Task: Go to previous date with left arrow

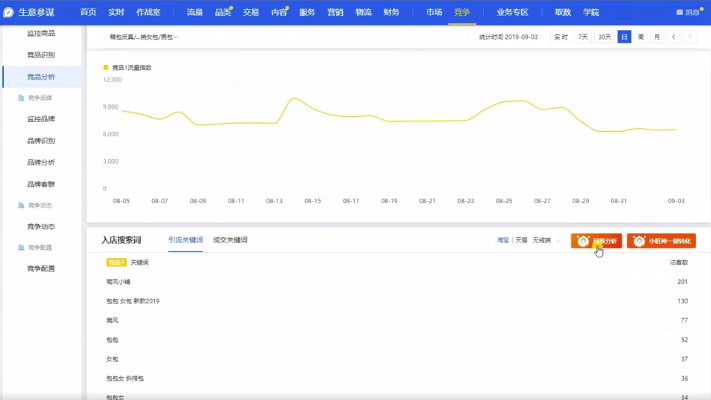Action: [x=673, y=37]
